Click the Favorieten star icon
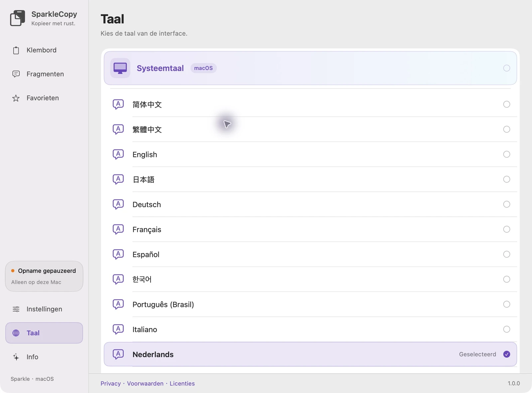Viewport: 532px width, 393px height. [16, 98]
